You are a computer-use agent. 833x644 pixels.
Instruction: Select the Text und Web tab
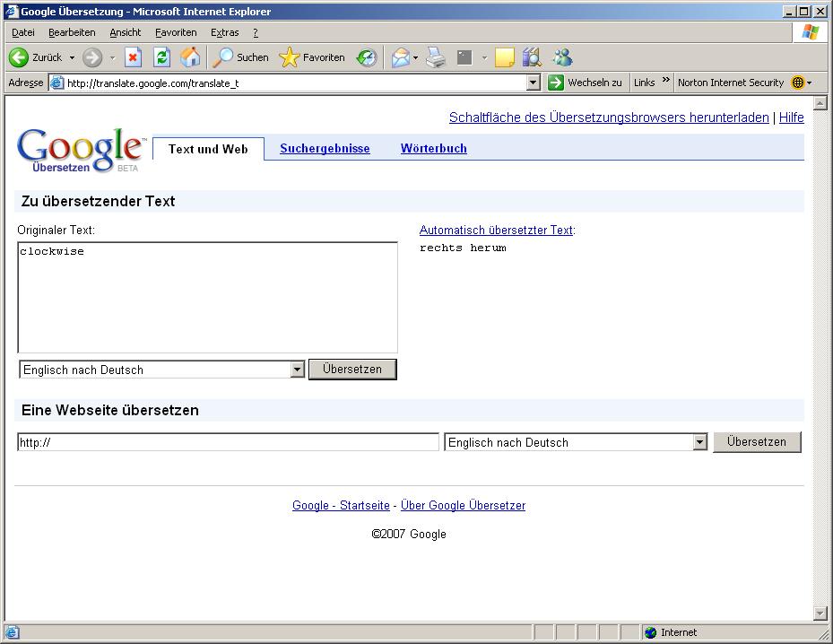tap(208, 149)
